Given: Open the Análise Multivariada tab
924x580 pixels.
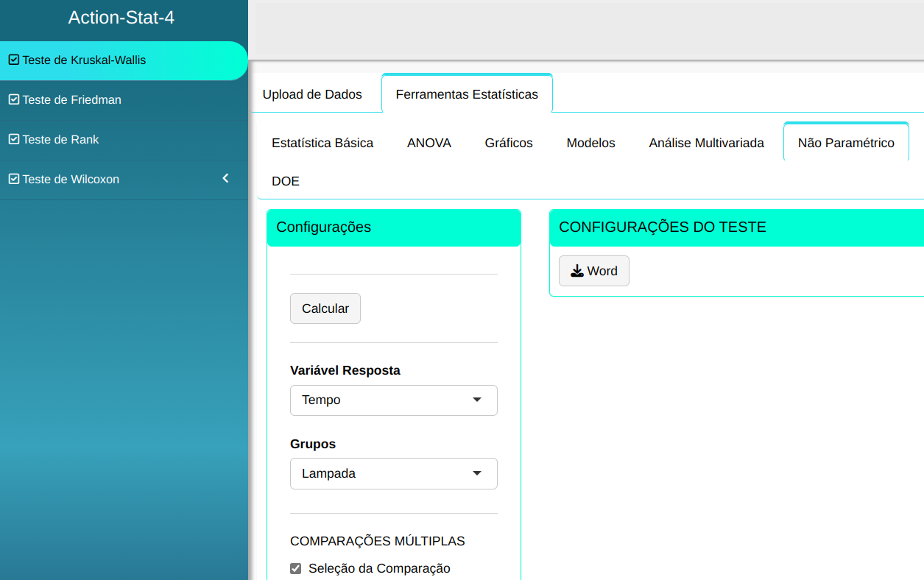Looking at the screenshot, I should [706, 143].
